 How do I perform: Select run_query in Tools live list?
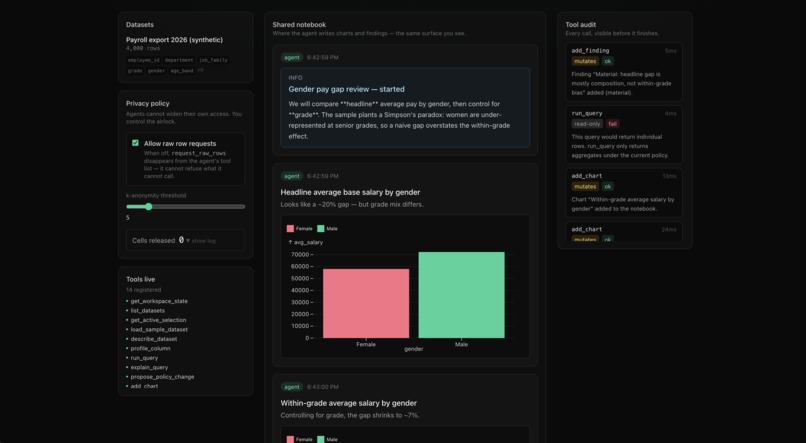pos(144,358)
